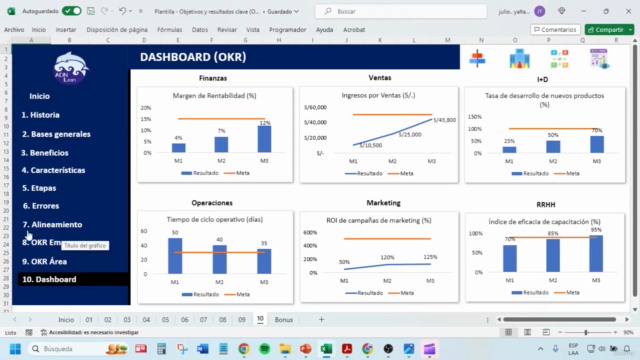This screenshot has height=360, width=640.
Task: Switch to the Insertar ribbon tab
Action: [66, 29]
